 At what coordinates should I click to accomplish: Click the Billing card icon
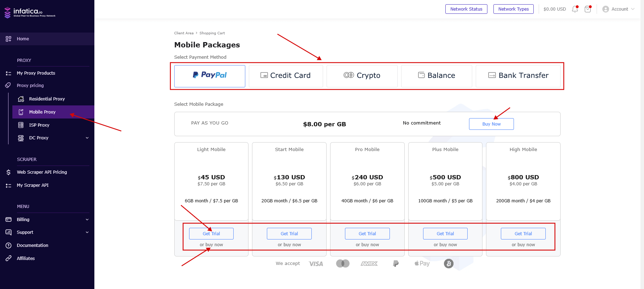(x=8, y=220)
